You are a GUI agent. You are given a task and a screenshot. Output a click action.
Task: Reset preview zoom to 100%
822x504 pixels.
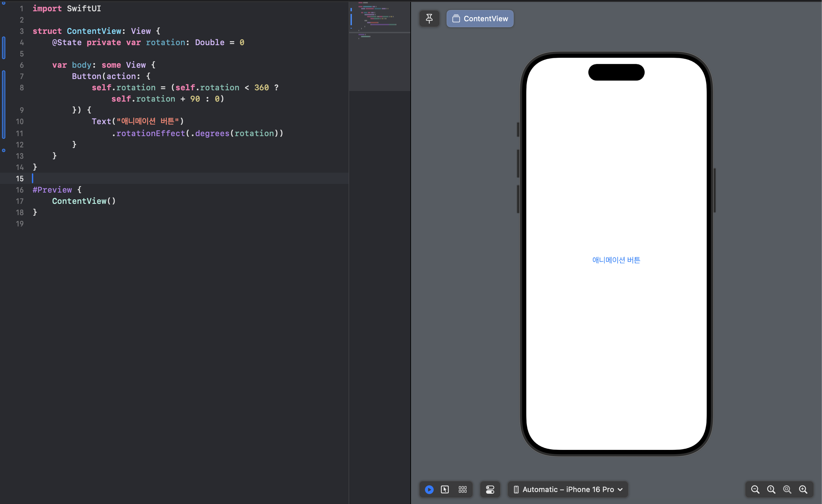pos(771,489)
